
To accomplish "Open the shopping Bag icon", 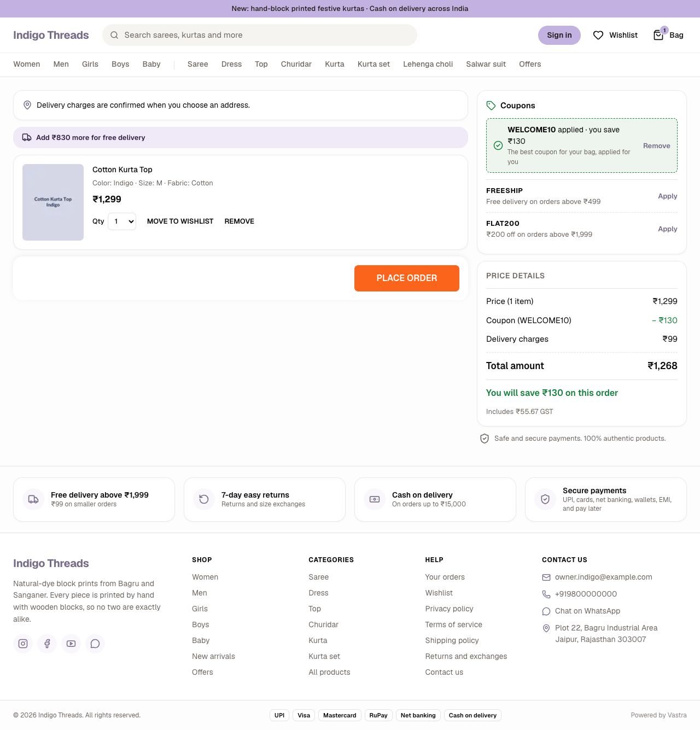I will pos(658,35).
